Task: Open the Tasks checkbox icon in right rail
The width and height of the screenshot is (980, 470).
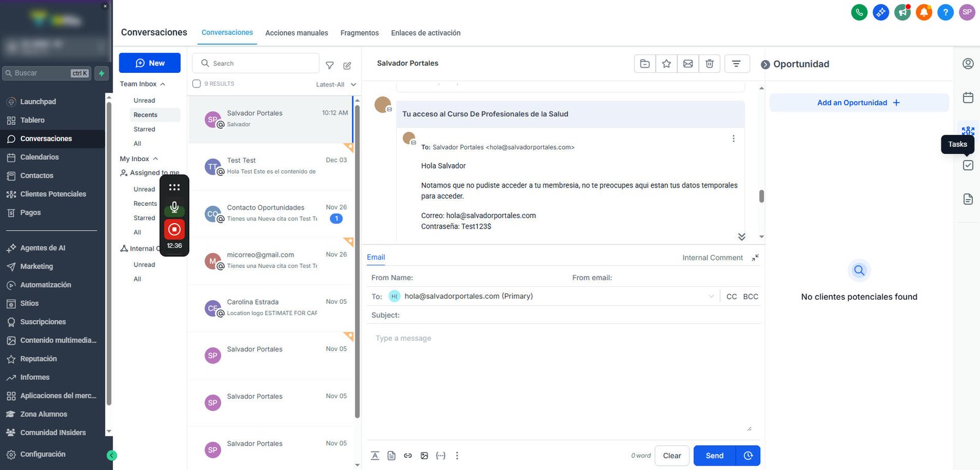Action: [968, 165]
